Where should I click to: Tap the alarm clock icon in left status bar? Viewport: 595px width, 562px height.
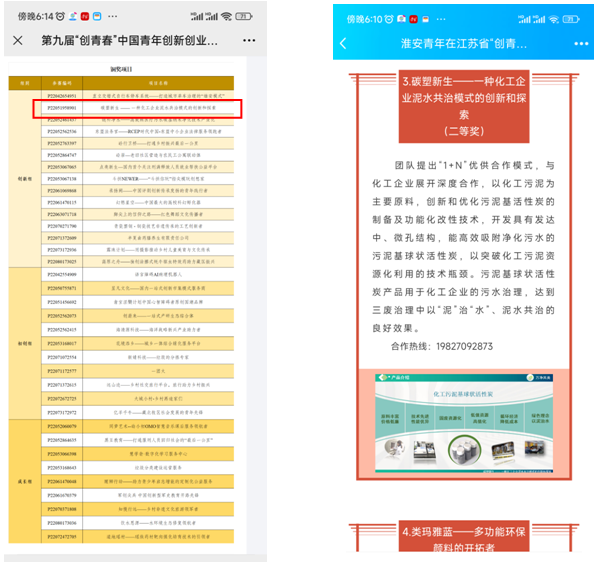point(60,16)
